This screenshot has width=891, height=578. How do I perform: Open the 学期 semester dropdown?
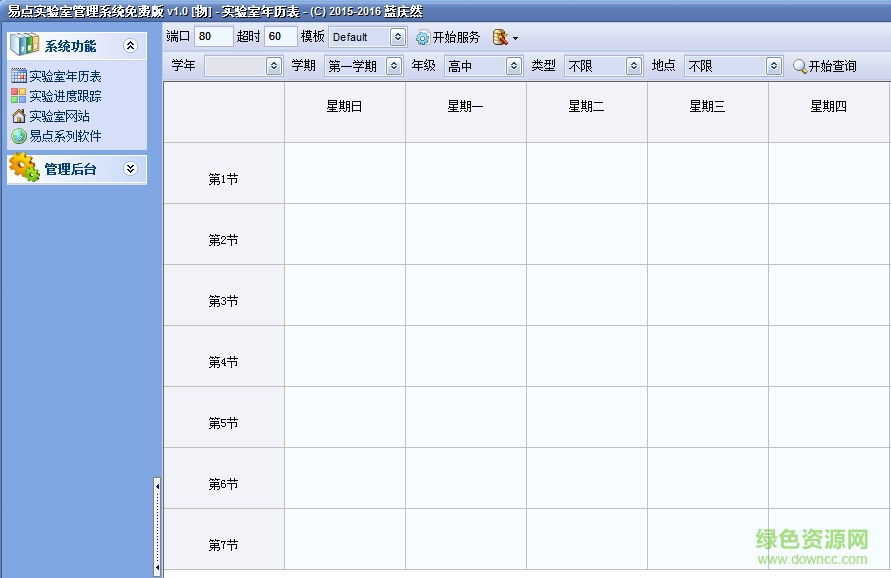[x=393, y=66]
